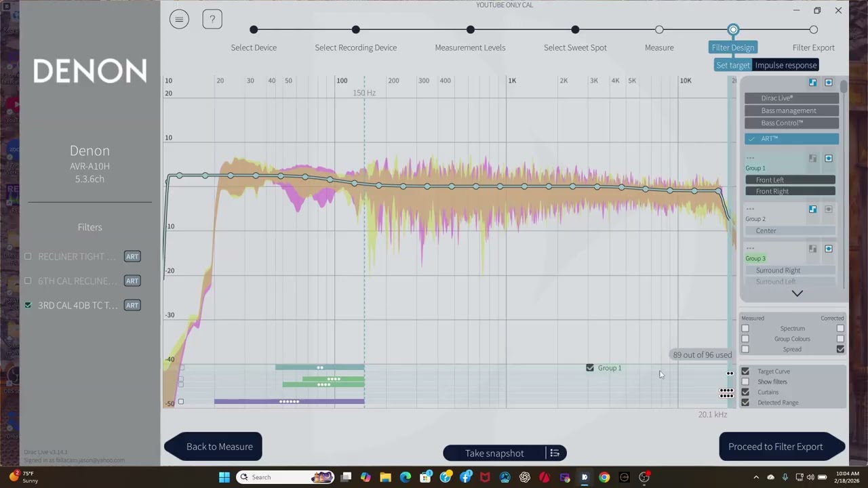Screen dimensions: 868x488
Task: Select Dirac Live mode button
Action: click(791, 98)
